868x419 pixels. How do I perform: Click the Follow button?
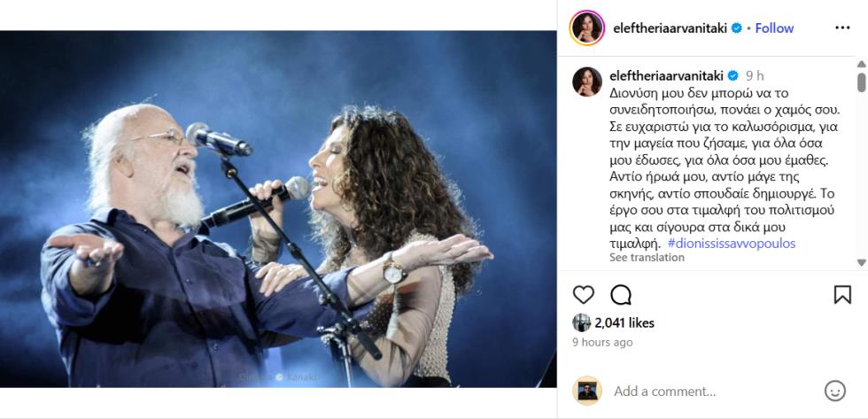pyautogui.click(x=774, y=28)
